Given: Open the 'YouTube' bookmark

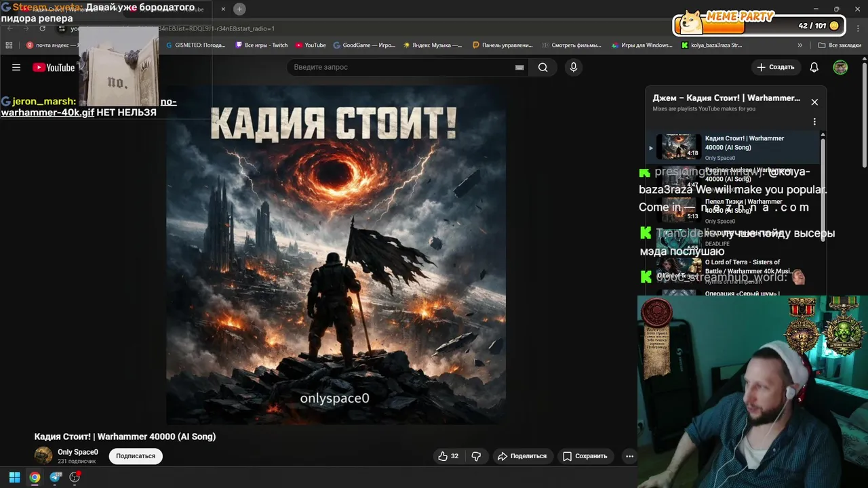Looking at the screenshot, I should click(x=311, y=45).
